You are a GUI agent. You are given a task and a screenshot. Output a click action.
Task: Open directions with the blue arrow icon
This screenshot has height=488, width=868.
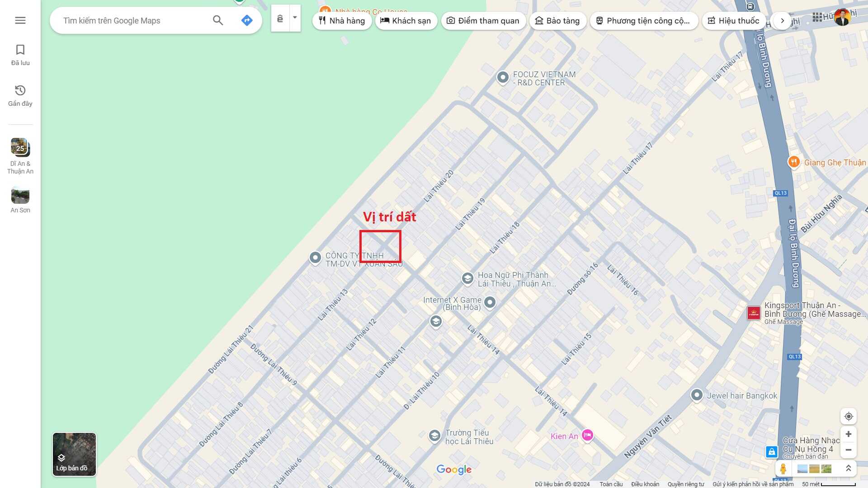click(247, 20)
